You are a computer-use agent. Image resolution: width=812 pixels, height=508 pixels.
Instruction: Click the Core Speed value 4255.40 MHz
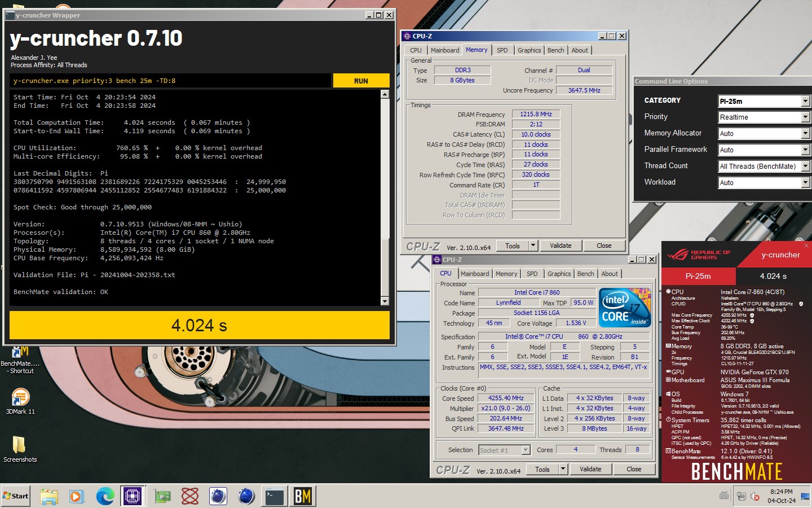coord(506,398)
